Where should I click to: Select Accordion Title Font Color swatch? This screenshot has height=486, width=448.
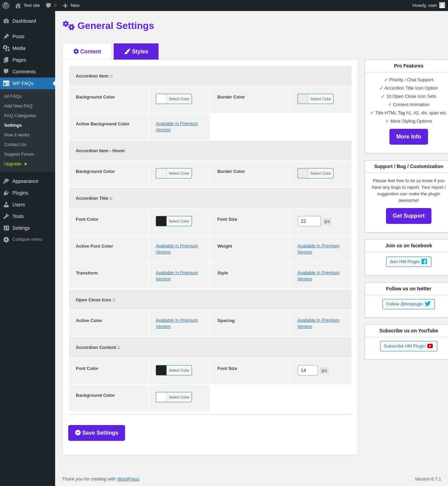174,221
